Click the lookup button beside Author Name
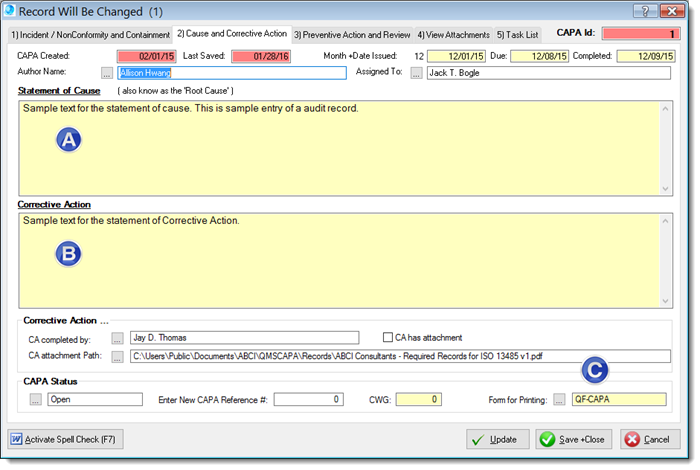Viewport: 700px width, 470px height. click(x=107, y=73)
